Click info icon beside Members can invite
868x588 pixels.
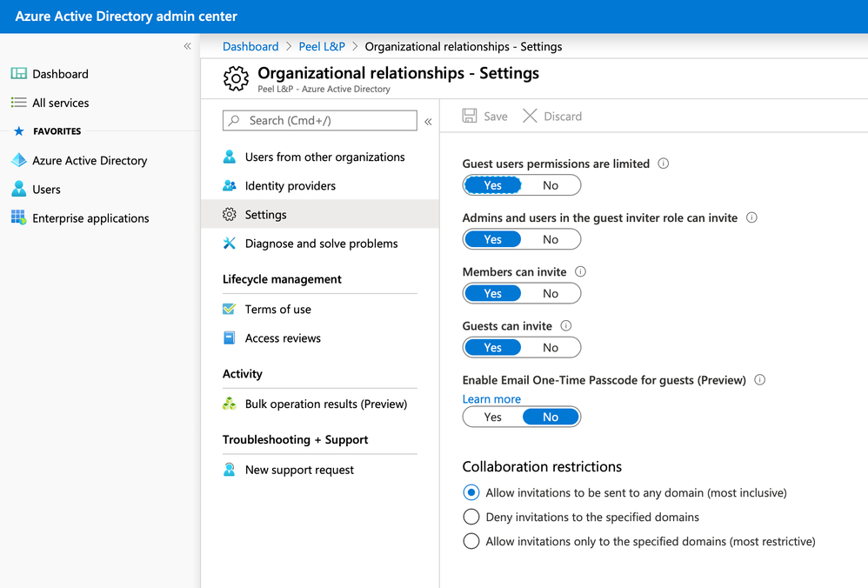coord(580,271)
